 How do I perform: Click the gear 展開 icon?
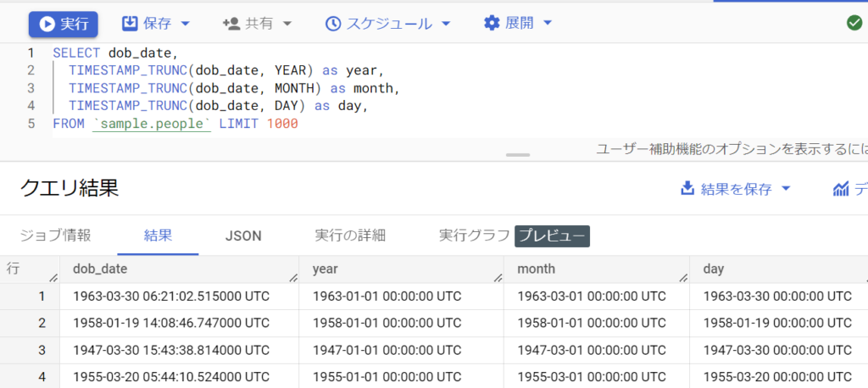[x=492, y=23]
